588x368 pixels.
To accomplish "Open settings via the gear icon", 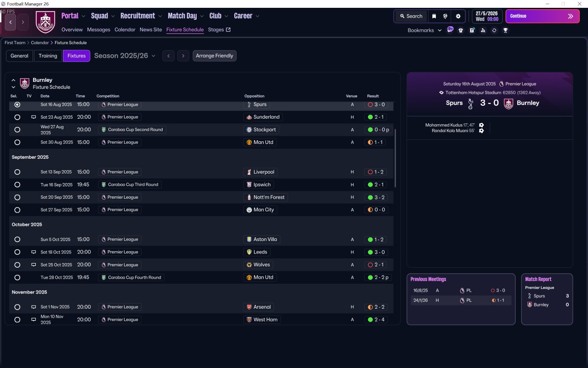I will pyautogui.click(x=458, y=16).
